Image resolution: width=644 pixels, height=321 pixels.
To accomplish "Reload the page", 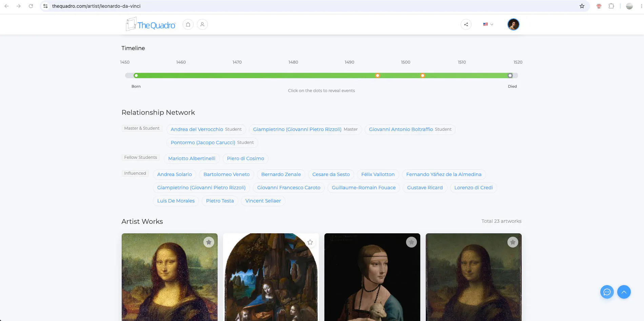I will click(31, 6).
